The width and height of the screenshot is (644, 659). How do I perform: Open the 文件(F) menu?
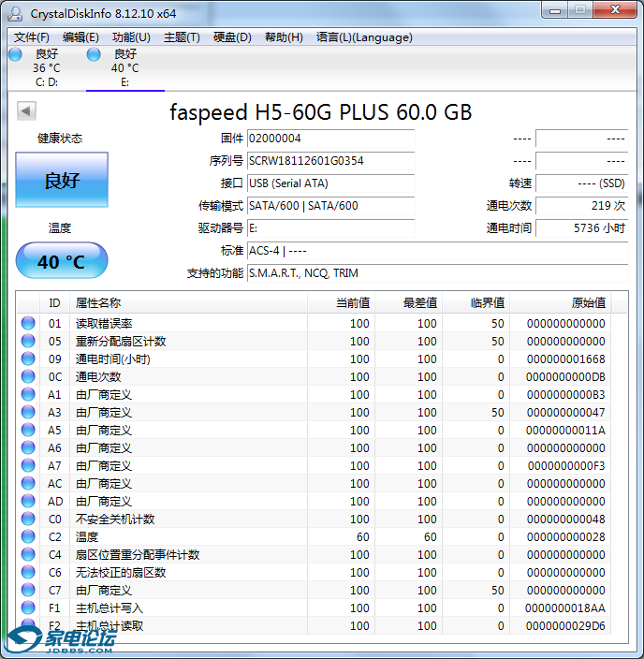tap(32, 37)
